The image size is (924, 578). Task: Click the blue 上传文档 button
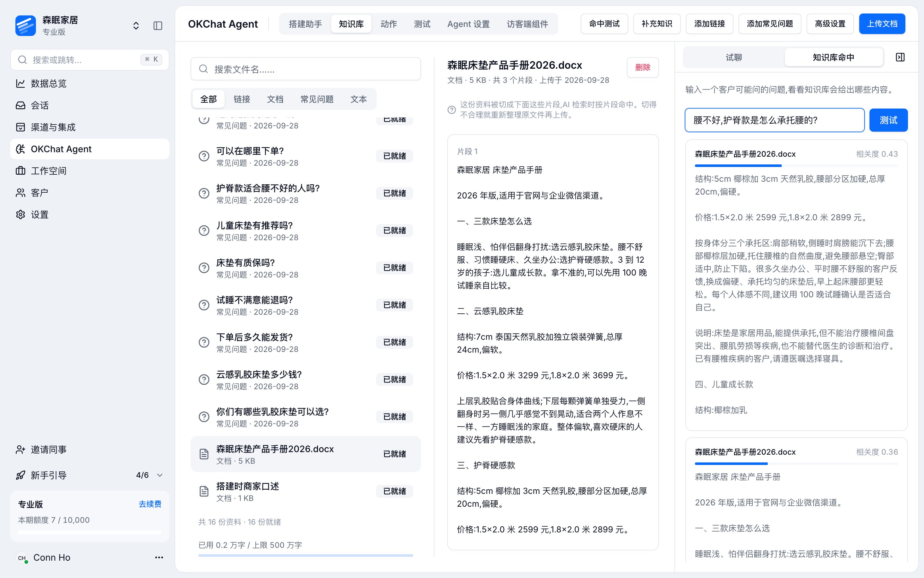coord(882,24)
